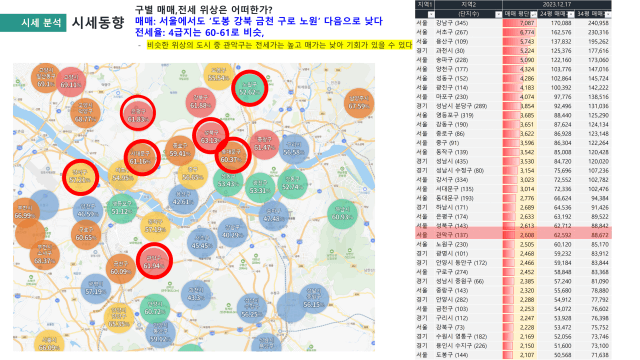Click the 170,088 value in 강남구 row

tap(561, 23)
